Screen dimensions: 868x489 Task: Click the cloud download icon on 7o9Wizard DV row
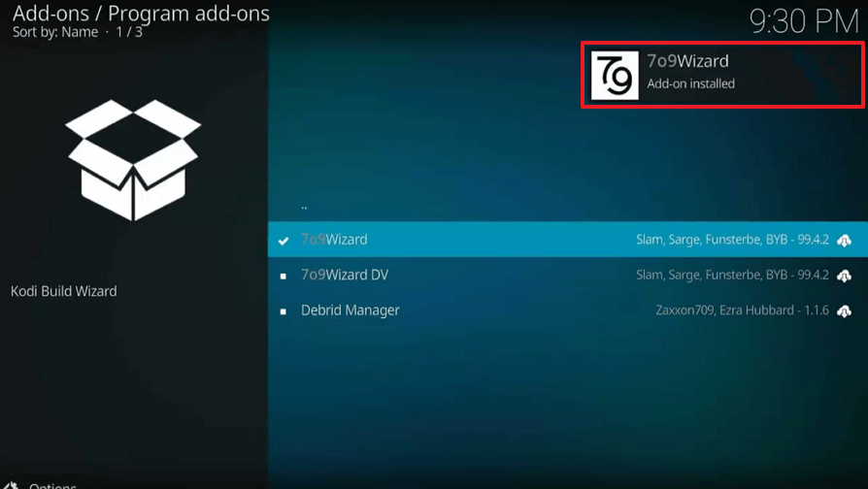coord(844,276)
